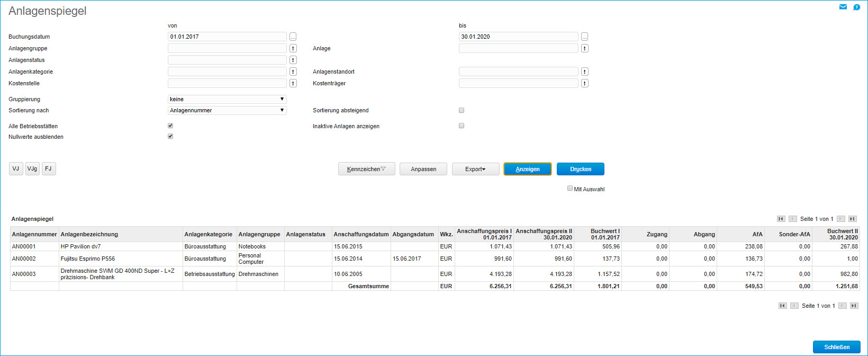Go to last page in top pager
868x356 pixels.
pyautogui.click(x=852, y=219)
